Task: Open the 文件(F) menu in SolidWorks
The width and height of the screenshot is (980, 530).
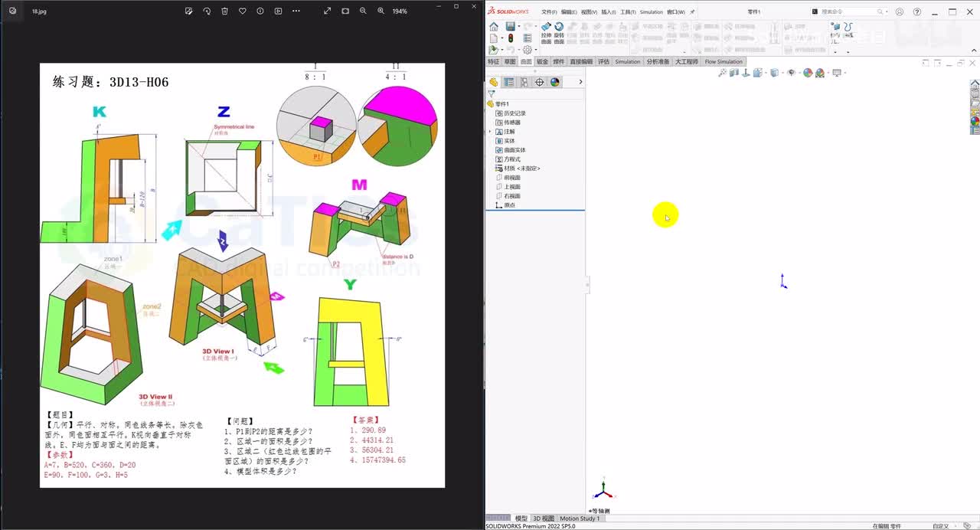Action: (549, 12)
